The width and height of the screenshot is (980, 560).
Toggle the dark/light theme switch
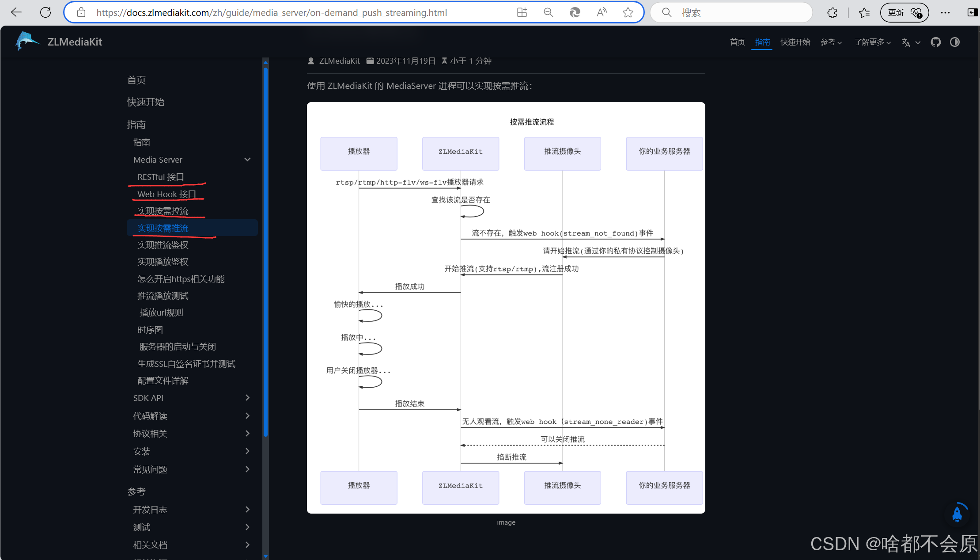(954, 42)
